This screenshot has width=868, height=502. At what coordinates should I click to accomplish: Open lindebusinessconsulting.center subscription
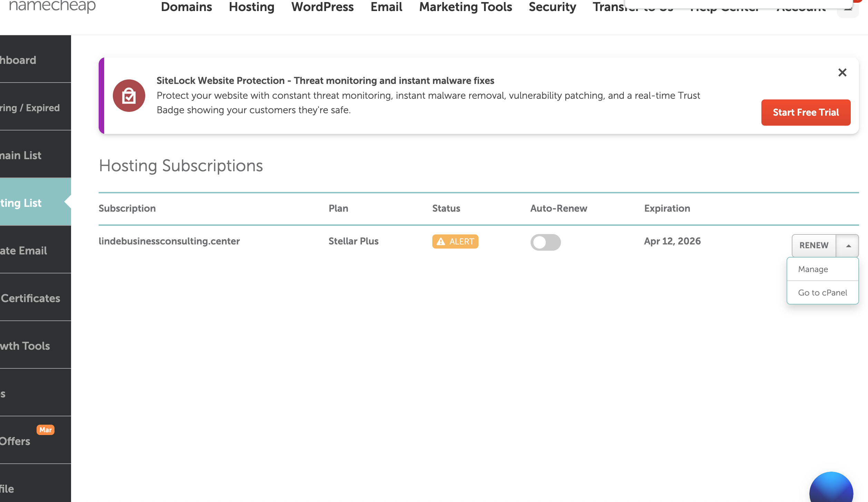(169, 241)
